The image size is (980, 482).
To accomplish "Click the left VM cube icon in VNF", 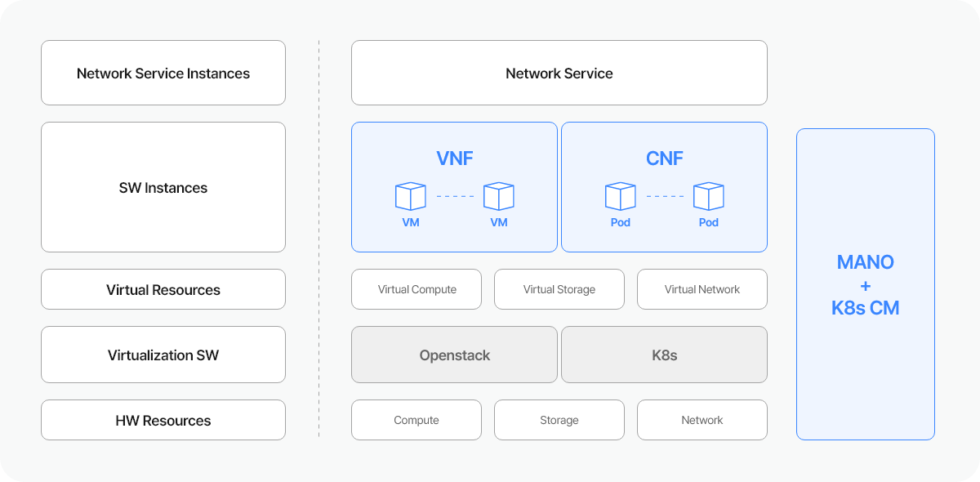I will (411, 196).
